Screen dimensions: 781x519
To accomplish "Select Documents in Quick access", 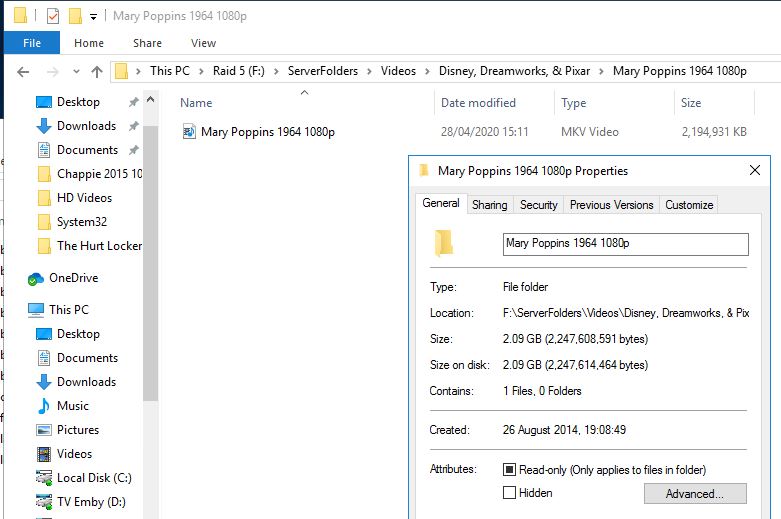I will (87, 149).
